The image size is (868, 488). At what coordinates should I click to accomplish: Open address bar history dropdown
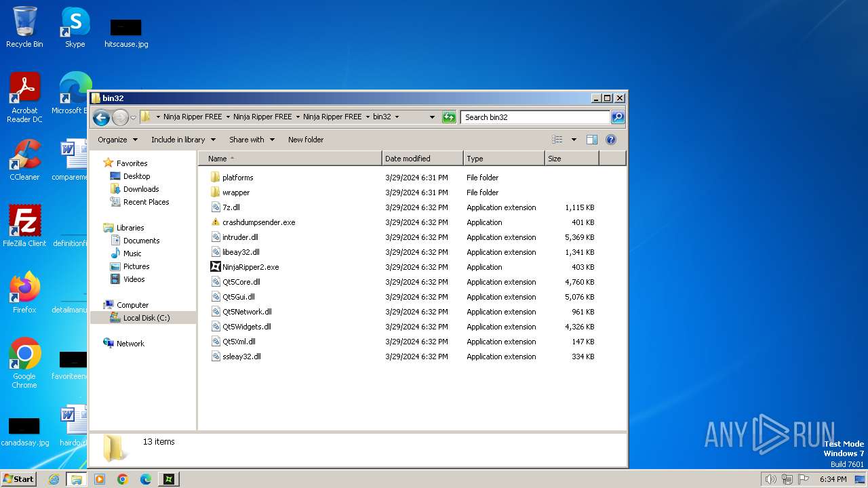[x=432, y=117]
